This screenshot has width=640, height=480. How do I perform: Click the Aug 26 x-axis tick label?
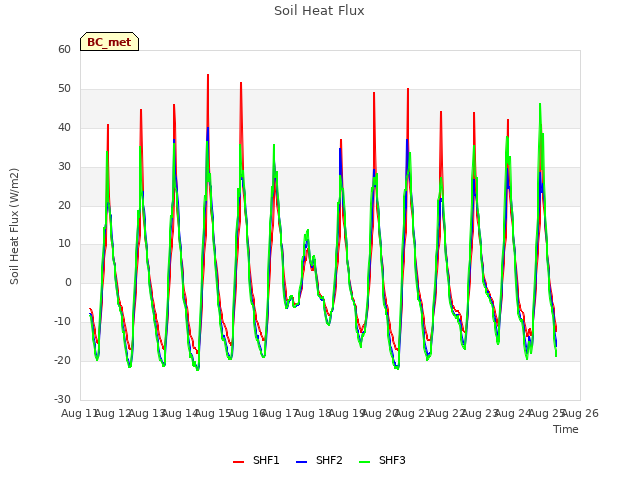(580, 413)
